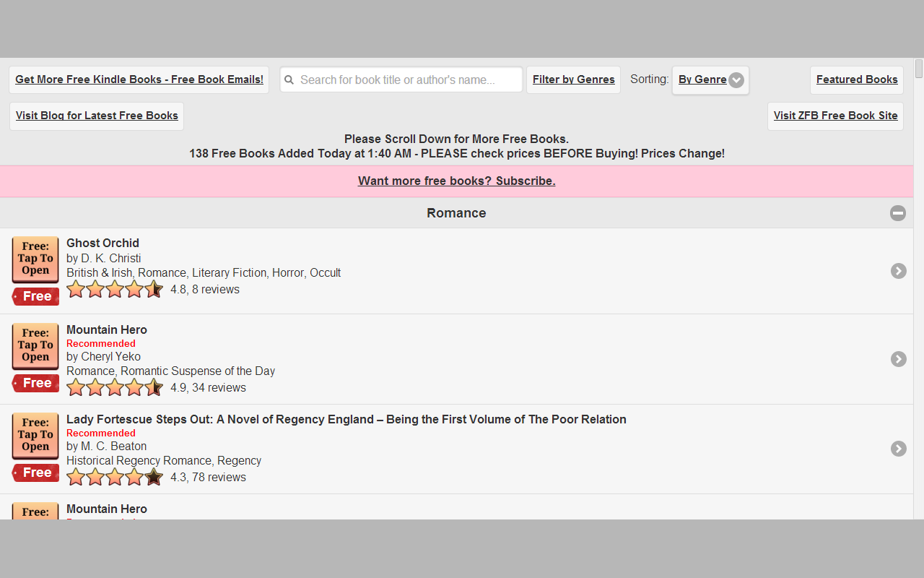
Task: Click the star rating of Ghost Orchid
Action: coord(115,289)
